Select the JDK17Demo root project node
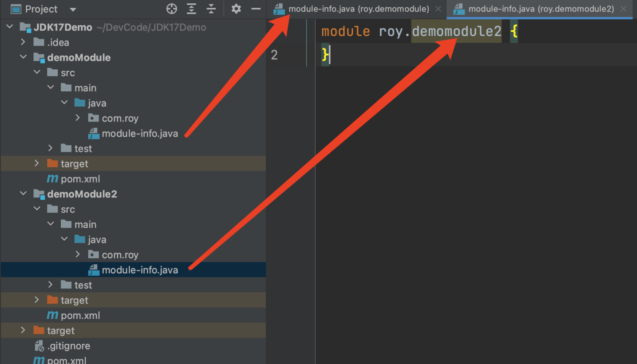Screen dimensions: 637x364 point(63,27)
